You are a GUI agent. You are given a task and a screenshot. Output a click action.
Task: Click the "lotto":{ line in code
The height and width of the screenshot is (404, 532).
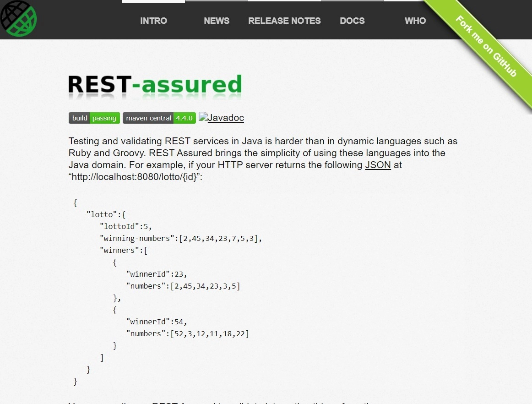106,214
